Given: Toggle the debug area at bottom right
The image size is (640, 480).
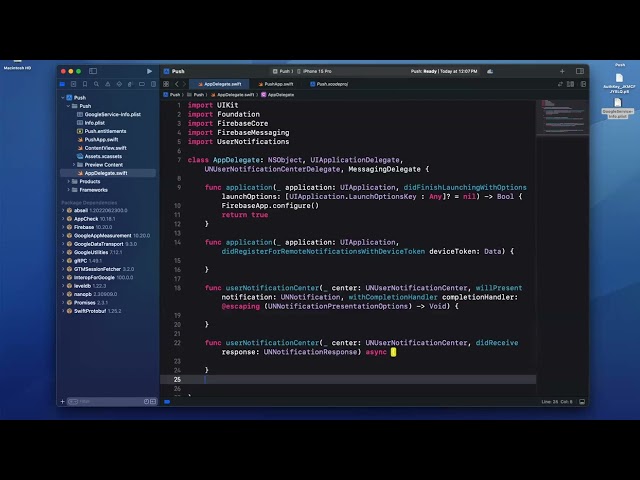Looking at the screenshot, I should coord(582,402).
